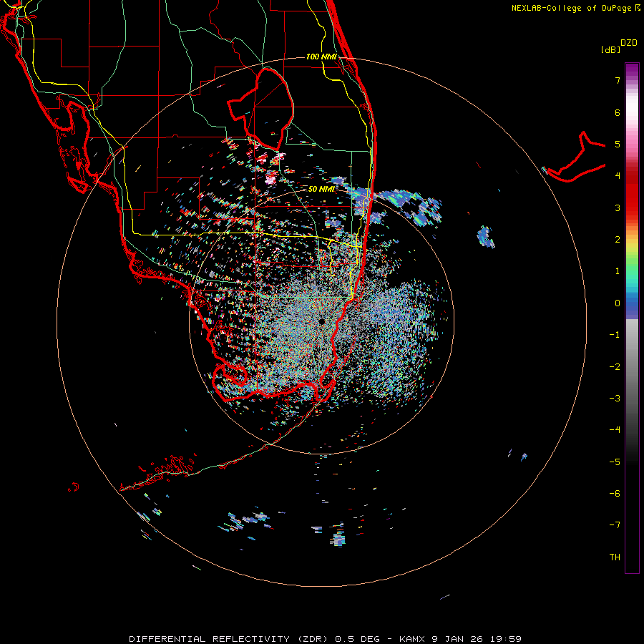Click the 2 value on the dB scale
Screen dimensions: 644x644
point(618,240)
